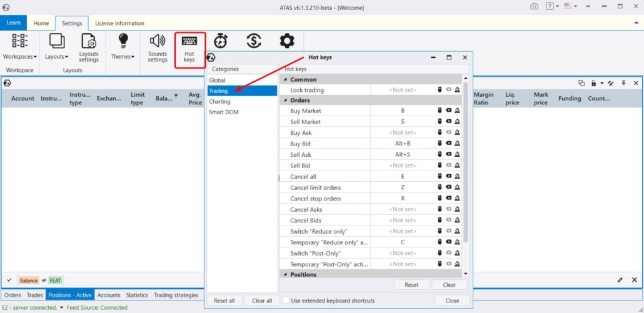
Task: Click the dollar-sign circular arrow ribbon icon
Action: (x=253, y=41)
